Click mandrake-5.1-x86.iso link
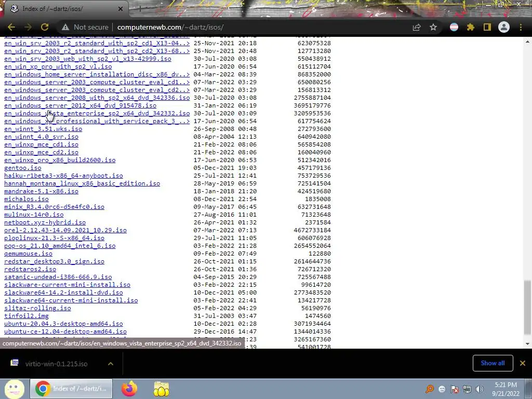The height and width of the screenshot is (399, 532). pos(41,191)
